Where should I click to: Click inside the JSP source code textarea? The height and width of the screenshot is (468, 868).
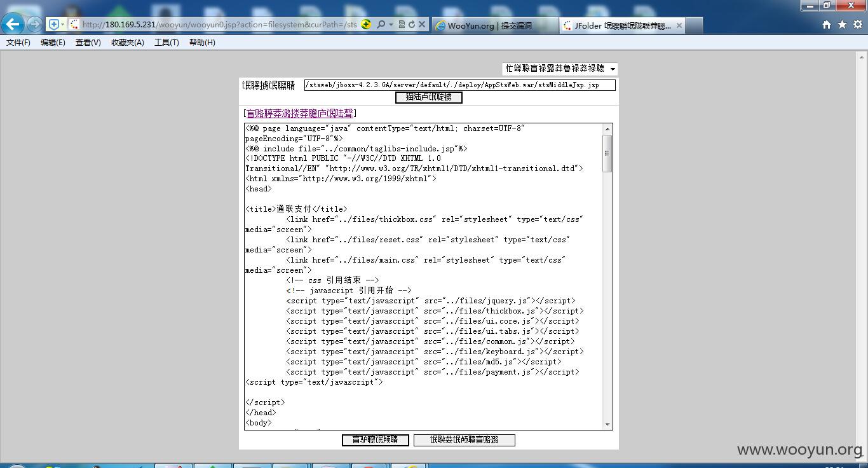pyautogui.click(x=423, y=276)
